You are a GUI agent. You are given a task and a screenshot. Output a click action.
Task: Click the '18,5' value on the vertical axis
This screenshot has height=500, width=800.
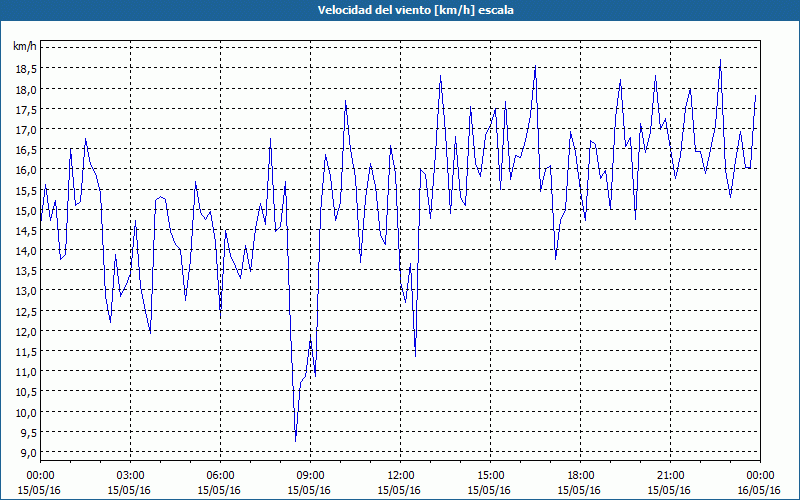[27, 69]
